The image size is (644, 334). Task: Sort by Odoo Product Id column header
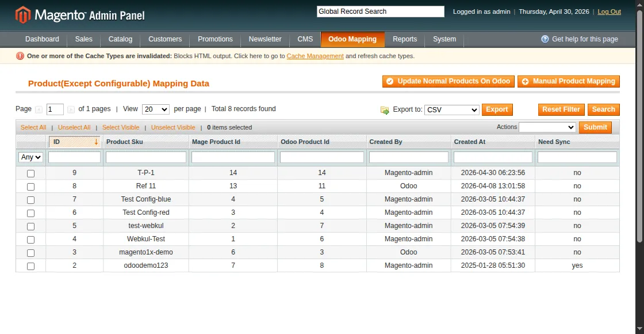[x=305, y=142]
